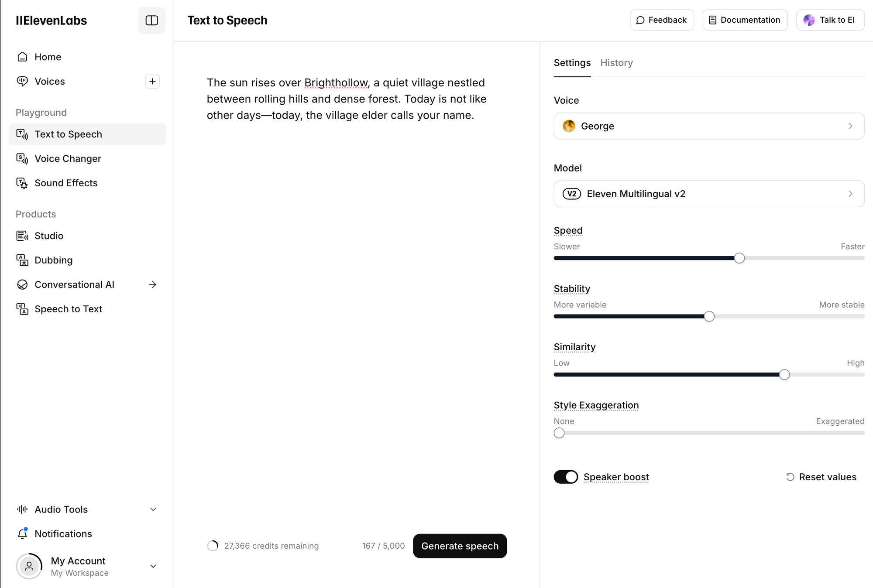Click the Notifications bell icon
The image size is (873, 588).
(22, 533)
